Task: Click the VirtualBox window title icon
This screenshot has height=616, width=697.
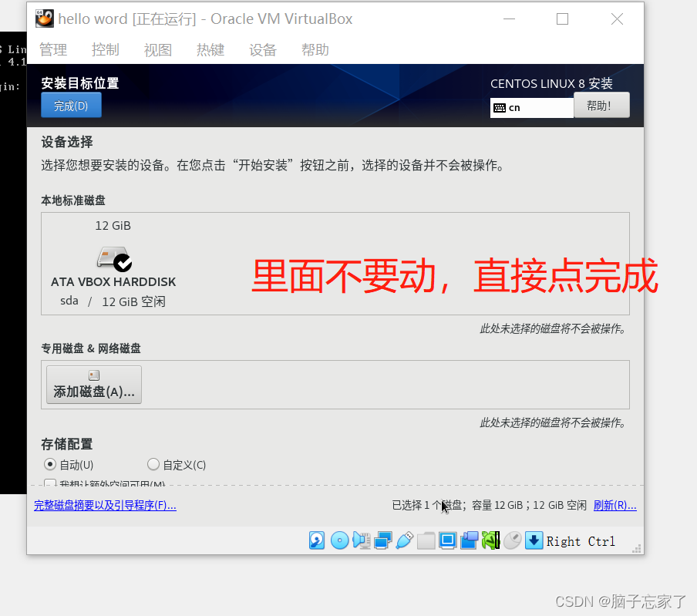Action: [x=45, y=19]
